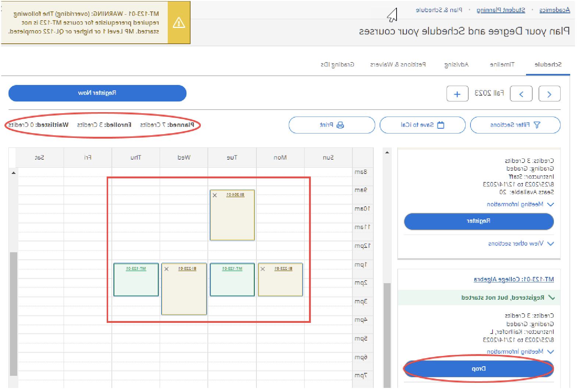Click Register on the staff-taught section card
The image size is (579, 392).
pos(479,221)
